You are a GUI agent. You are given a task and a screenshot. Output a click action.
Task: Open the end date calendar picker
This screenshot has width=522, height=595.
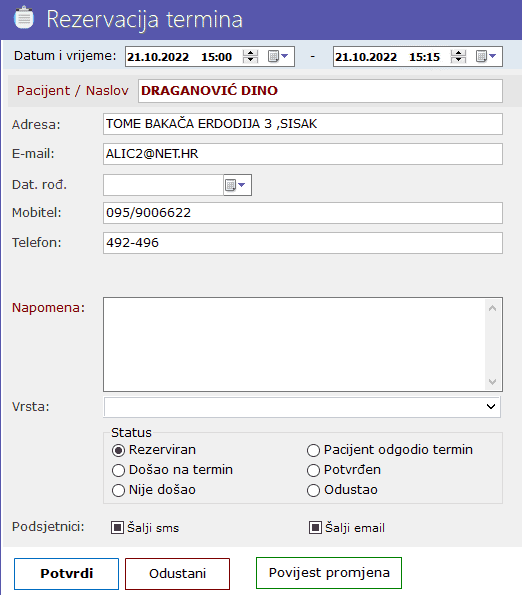(486, 57)
